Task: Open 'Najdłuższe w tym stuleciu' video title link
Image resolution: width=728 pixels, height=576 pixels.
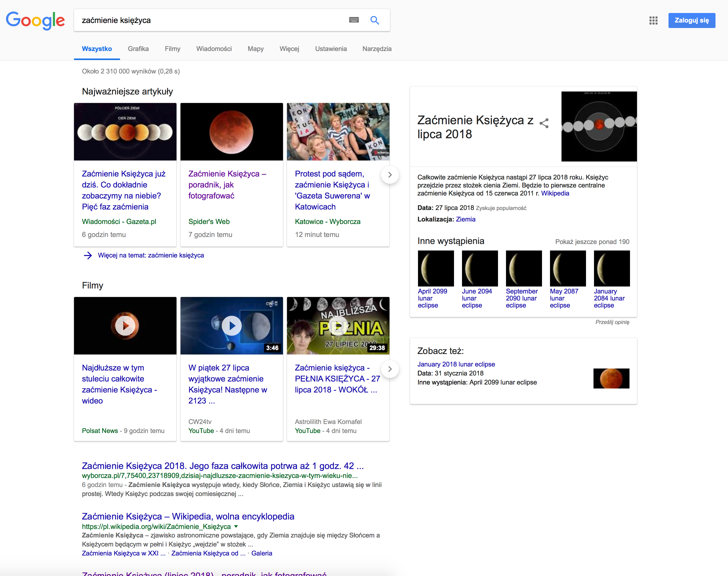Action: coord(119,384)
